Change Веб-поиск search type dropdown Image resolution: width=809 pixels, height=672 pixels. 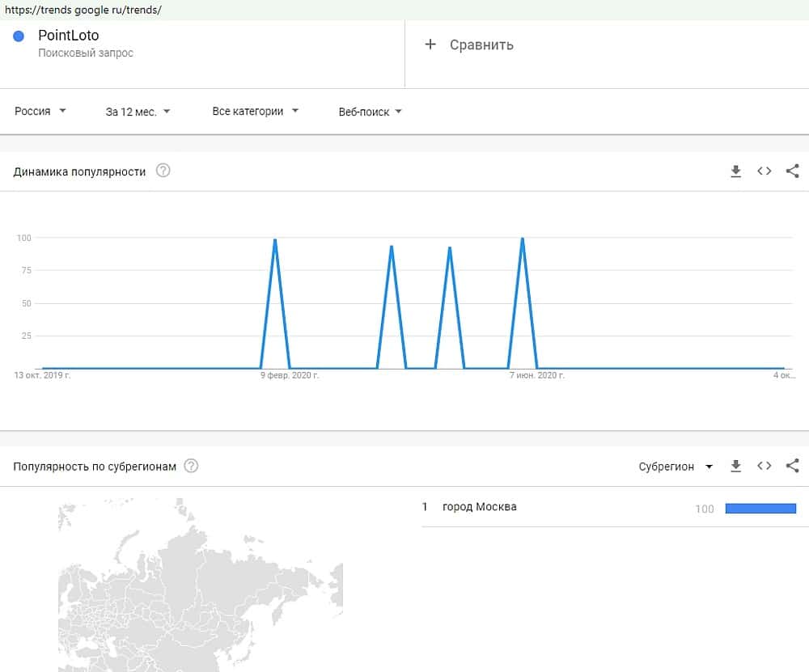coord(370,112)
